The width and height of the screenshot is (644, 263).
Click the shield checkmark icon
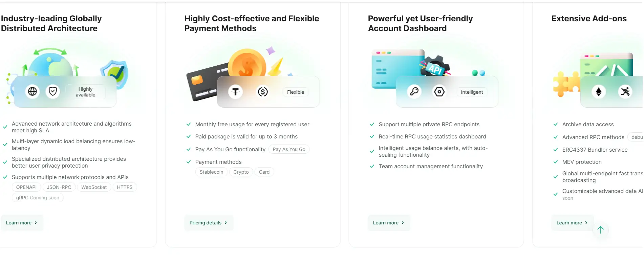pyautogui.click(x=53, y=91)
